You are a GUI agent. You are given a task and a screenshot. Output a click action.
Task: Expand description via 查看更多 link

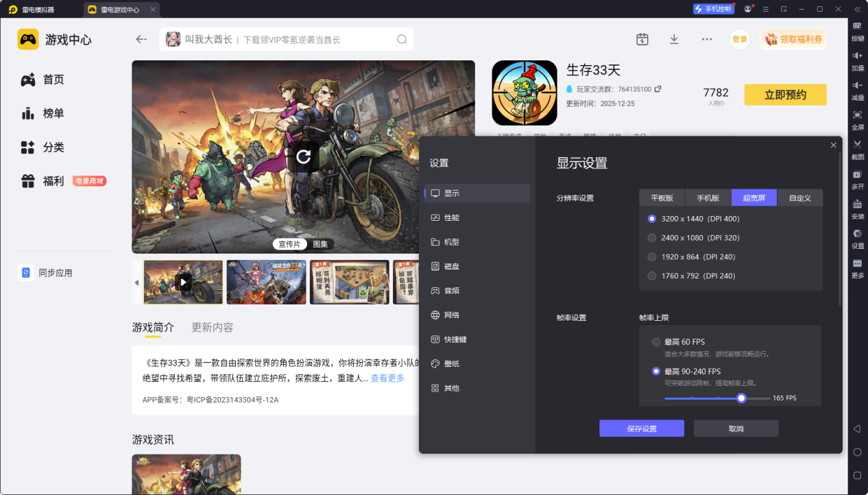388,378
